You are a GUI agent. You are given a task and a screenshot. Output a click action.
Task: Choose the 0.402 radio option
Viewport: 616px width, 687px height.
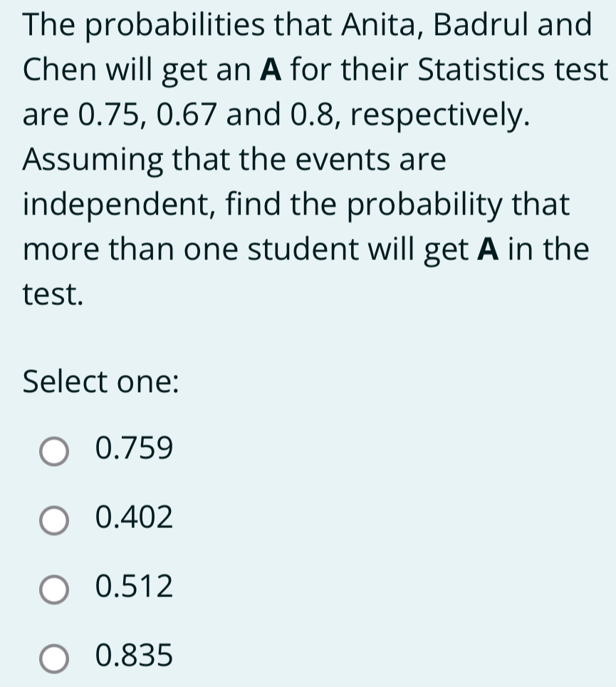point(55,520)
